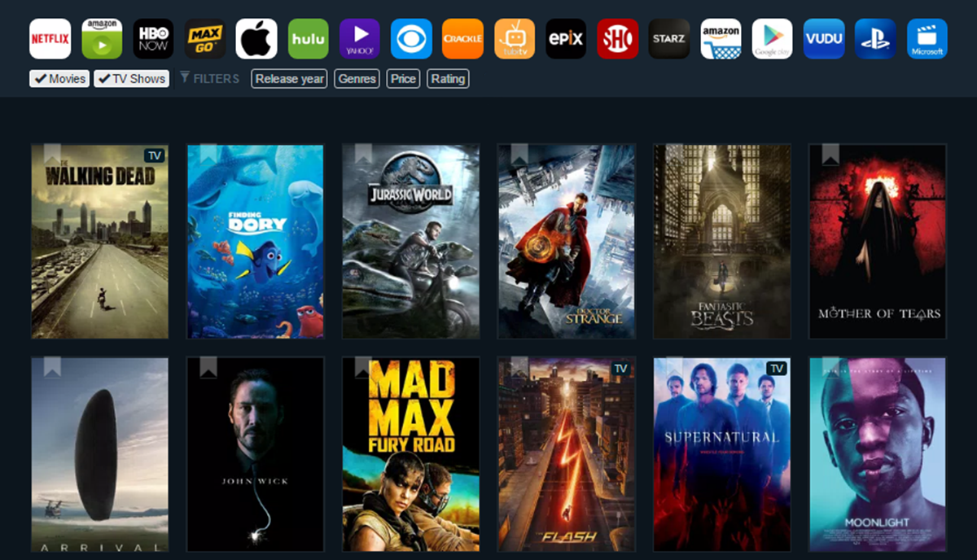Click the FILTERS funnel label
The image size is (977, 560).
[209, 79]
